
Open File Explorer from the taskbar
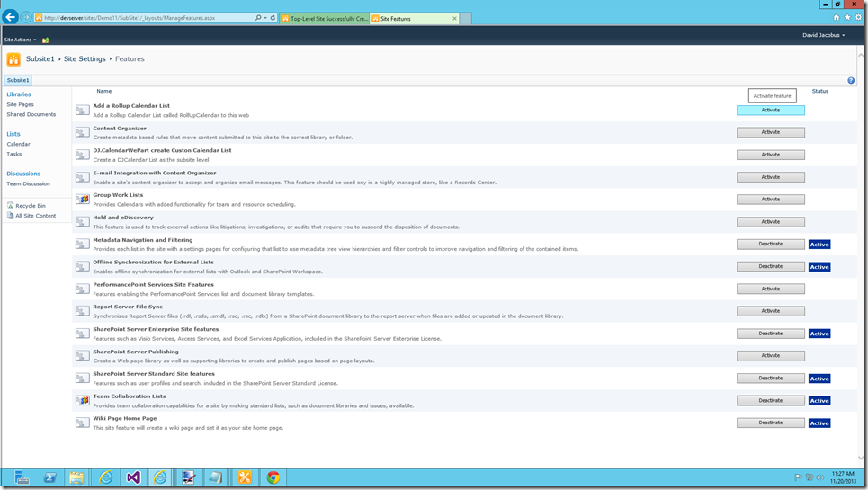click(x=76, y=477)
